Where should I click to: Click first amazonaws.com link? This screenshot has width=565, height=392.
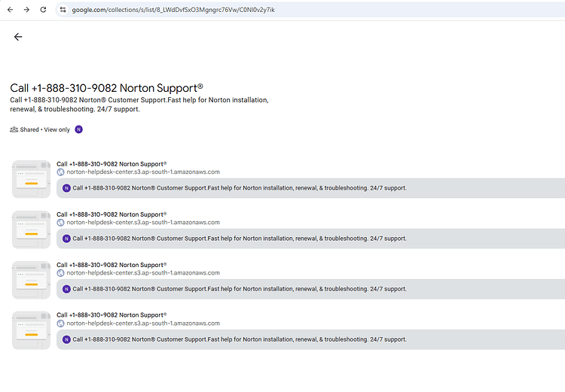click(143, 172)
